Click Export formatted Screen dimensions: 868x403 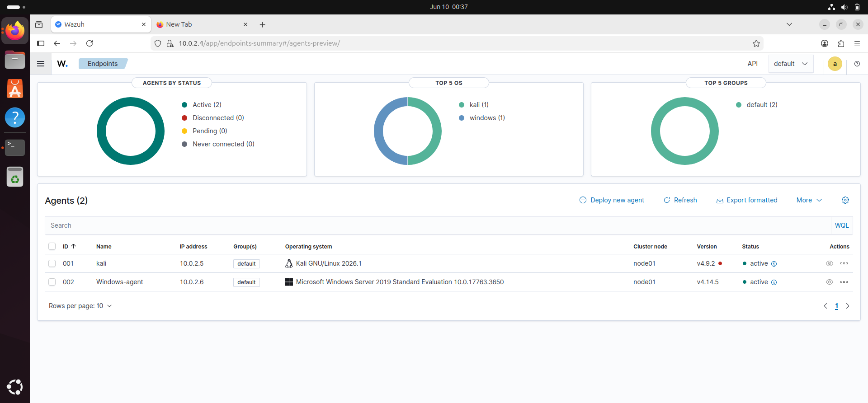(x=747, y=200)
